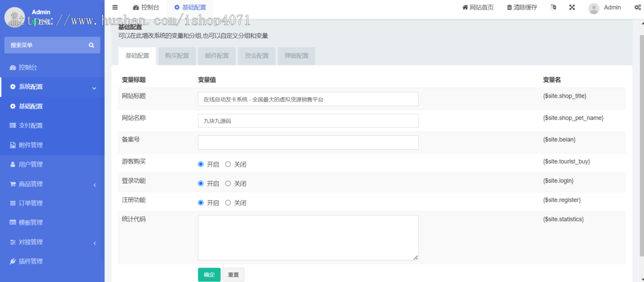
Task: Click the search magnifier icon in sidebar
Action: [x=91, y=45]
